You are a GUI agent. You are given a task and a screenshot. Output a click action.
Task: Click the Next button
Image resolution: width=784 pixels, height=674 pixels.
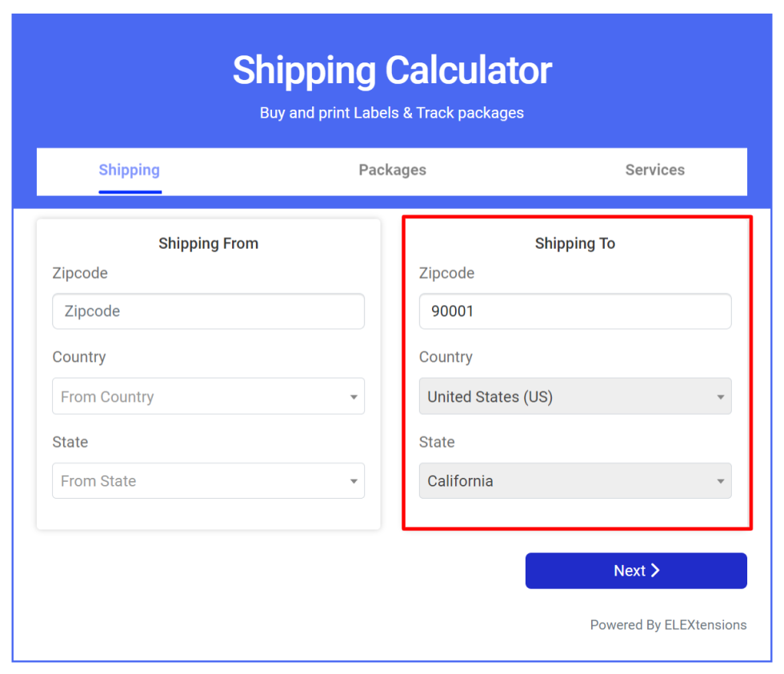636,571
